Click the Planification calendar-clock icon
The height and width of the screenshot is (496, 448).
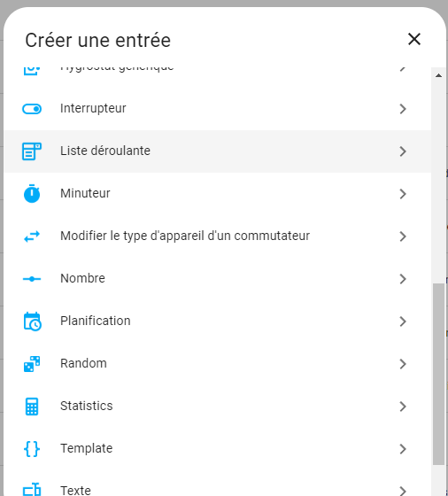(32, 322)
